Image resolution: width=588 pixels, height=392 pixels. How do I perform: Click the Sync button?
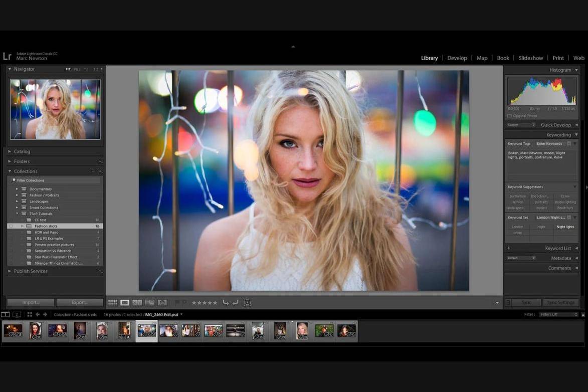(526, 302)
